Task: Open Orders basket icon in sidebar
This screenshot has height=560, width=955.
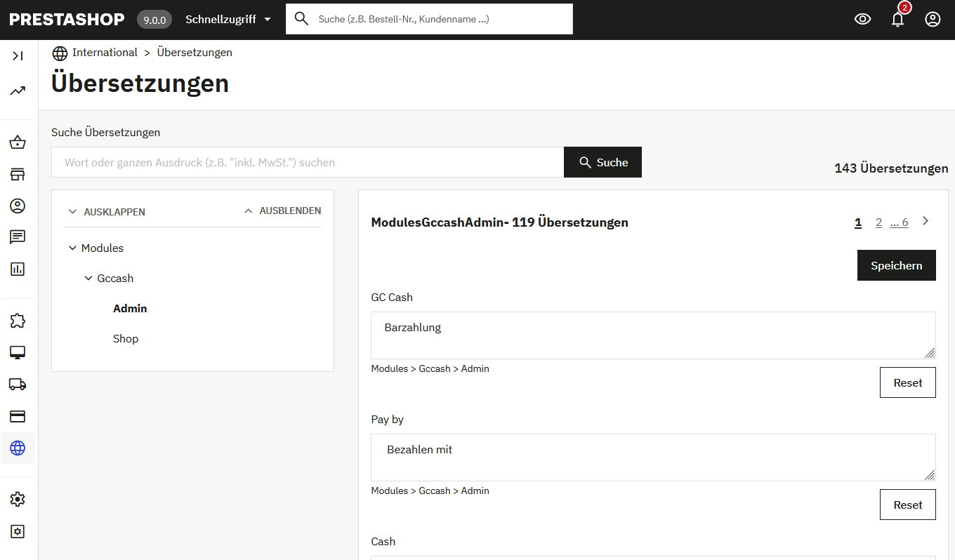Action: (x=18, y=142)
